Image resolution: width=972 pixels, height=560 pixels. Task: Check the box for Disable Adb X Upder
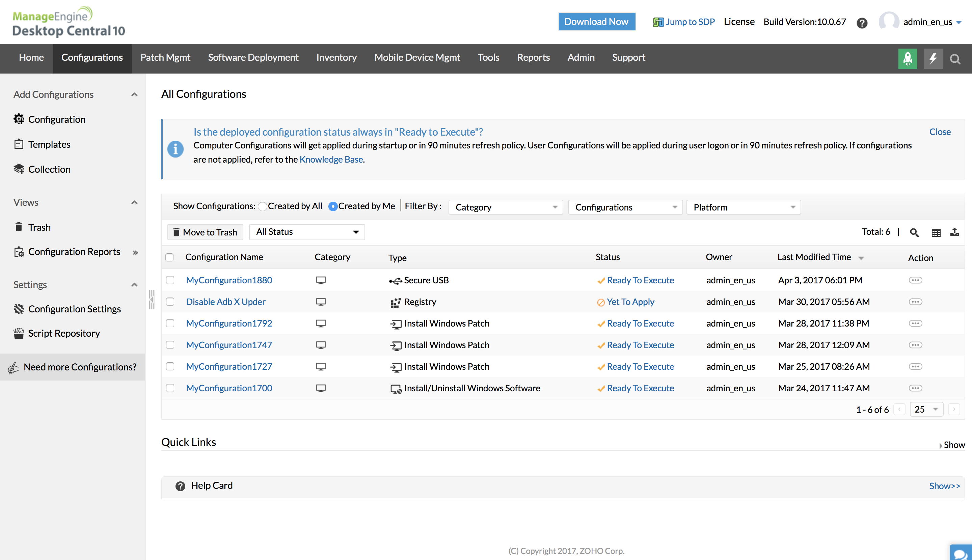[170, 302]
